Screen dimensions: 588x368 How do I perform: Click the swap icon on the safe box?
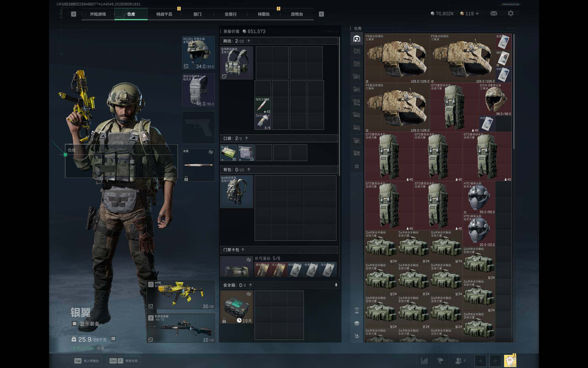tap(249, 294)
